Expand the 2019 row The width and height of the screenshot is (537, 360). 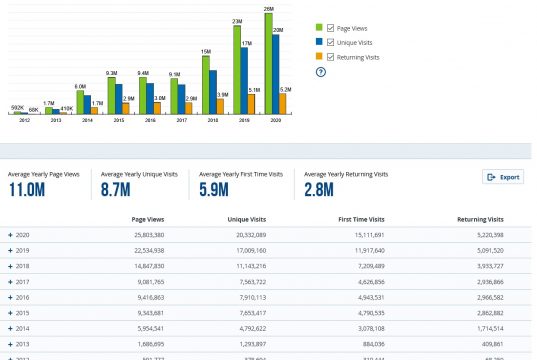pyautogui.click(x=10, y=250)
